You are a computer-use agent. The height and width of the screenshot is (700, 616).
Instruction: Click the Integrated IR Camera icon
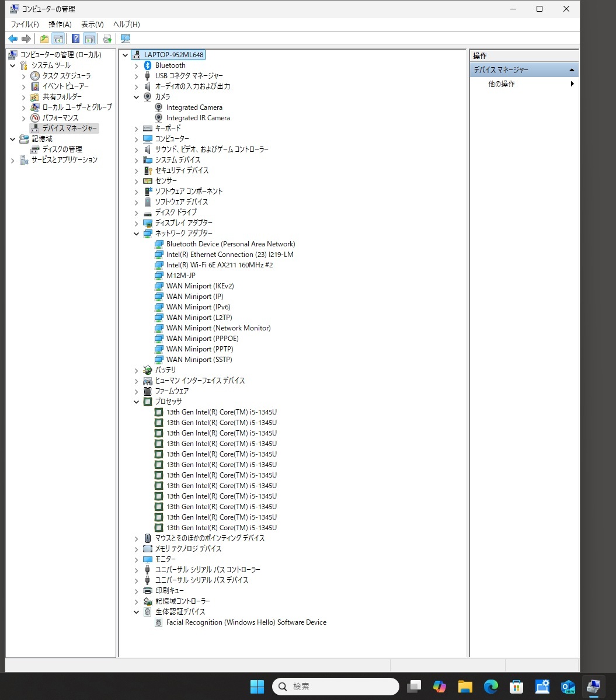pos(158,118)
